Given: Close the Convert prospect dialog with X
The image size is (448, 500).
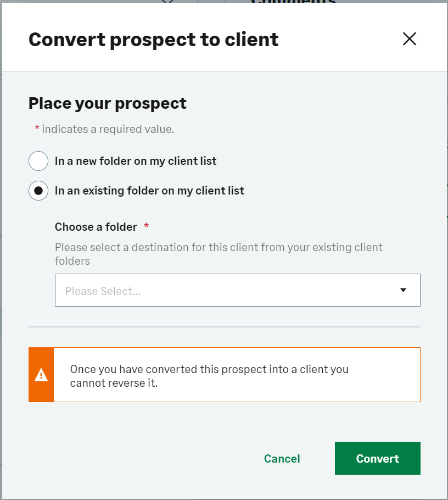Looking at the screenshot, I should 410,38.
